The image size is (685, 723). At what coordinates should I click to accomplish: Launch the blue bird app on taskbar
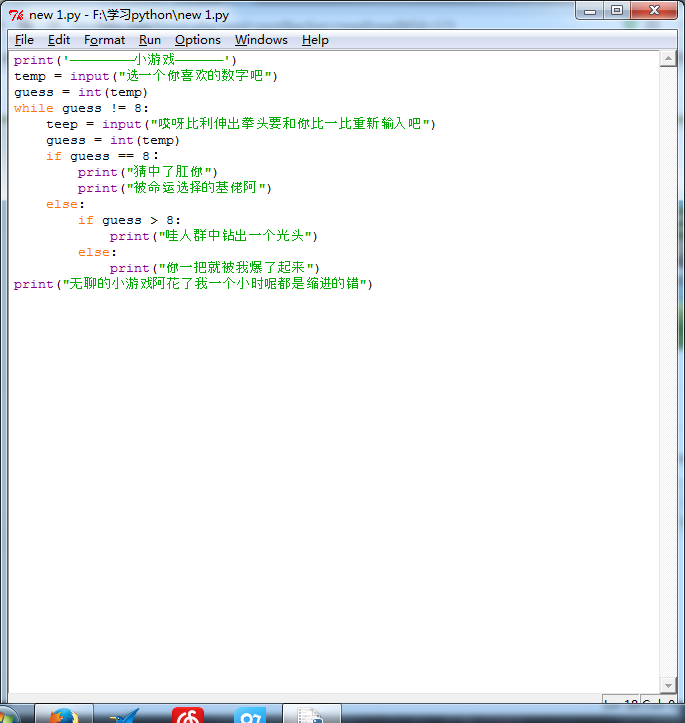(125, 715)
